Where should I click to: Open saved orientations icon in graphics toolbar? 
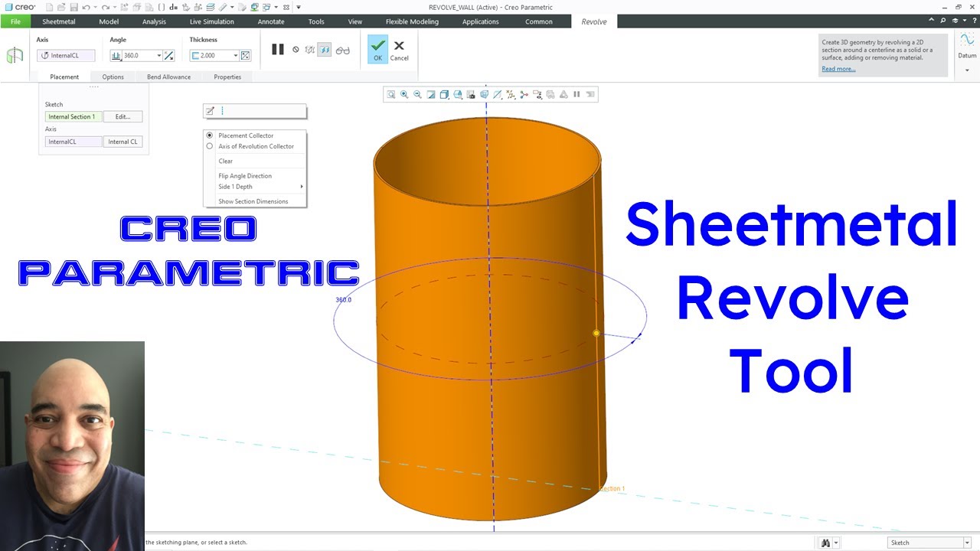click(458, 94)
